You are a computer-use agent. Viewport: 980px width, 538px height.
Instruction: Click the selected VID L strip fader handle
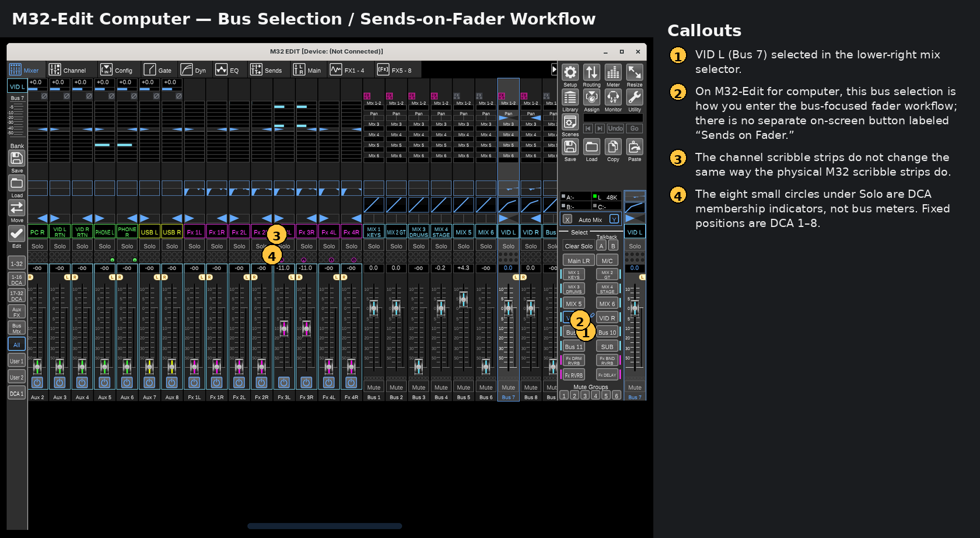tap(508, 307)
